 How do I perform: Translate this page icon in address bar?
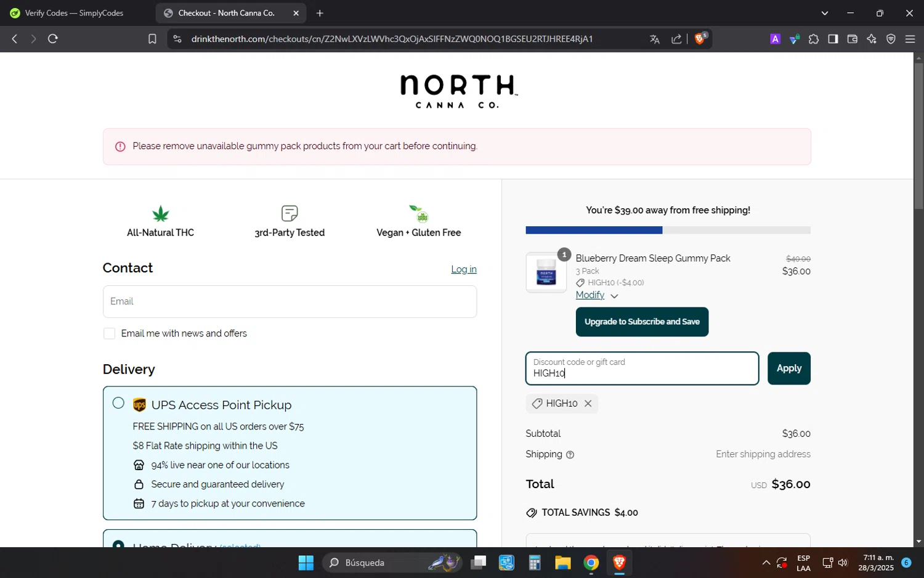pyautogui.click(x=655, y=39)
